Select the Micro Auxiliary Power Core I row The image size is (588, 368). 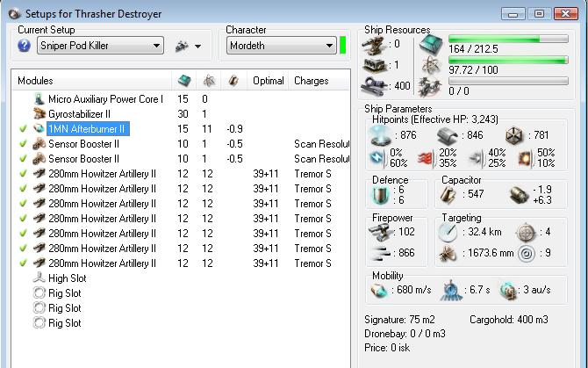coord(182,99)
